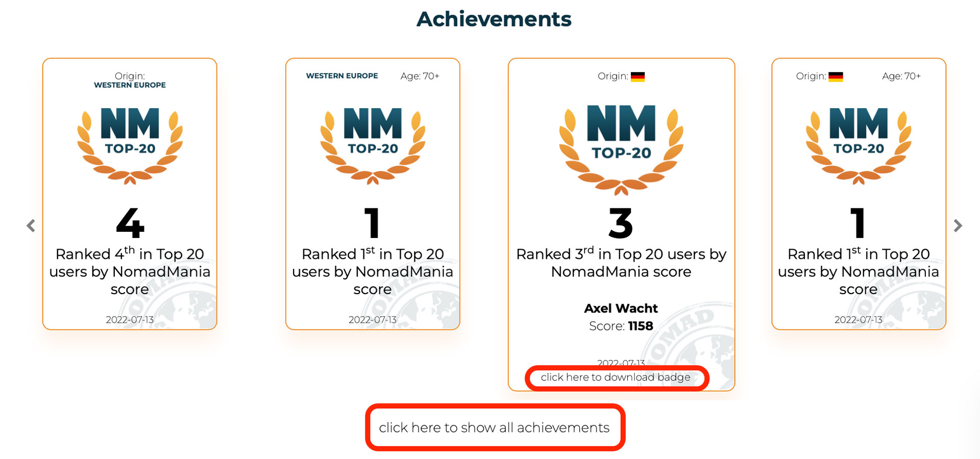Click the Achievements heading
Viewport: 980px width, 459px height.
pyautogui.click(x=494, y=19)
